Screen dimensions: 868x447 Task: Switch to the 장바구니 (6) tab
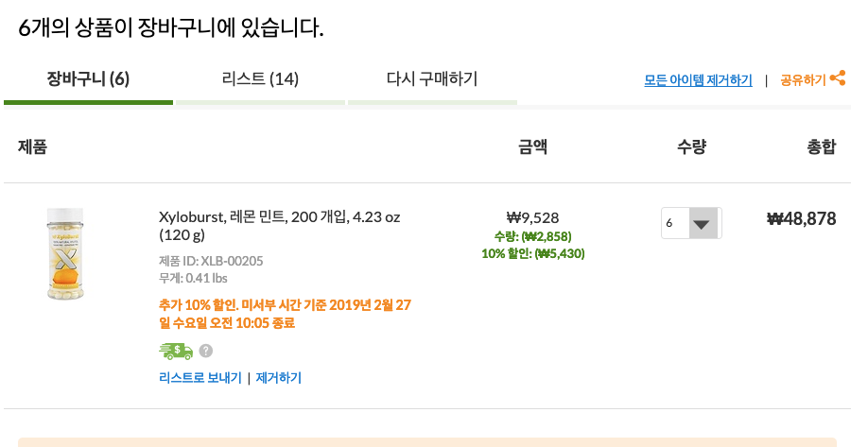[88, 79]
